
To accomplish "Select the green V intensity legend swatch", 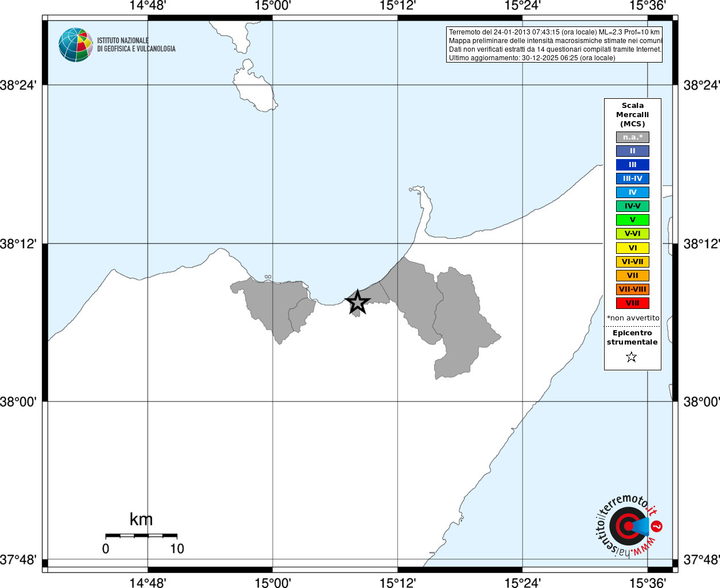I will pyautogui.click(x=633, y=220).
